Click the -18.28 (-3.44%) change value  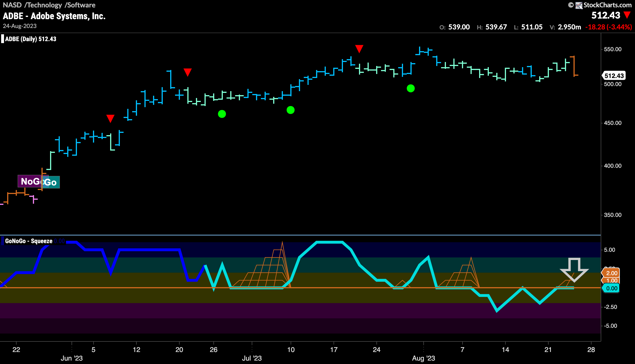[x=608, y=27]
